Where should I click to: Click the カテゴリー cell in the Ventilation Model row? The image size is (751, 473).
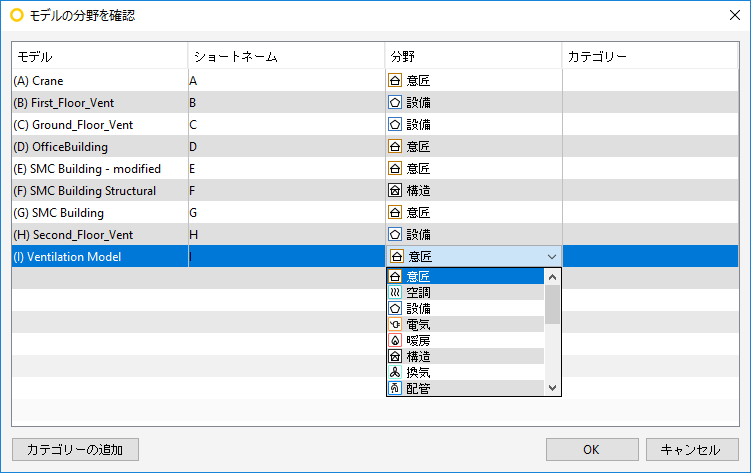tap(650, 257)
